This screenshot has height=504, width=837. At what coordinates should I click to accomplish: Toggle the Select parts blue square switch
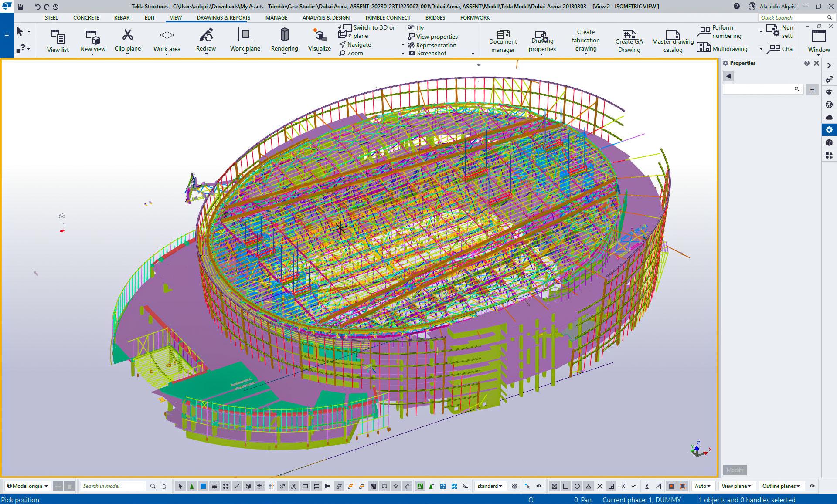203,486
